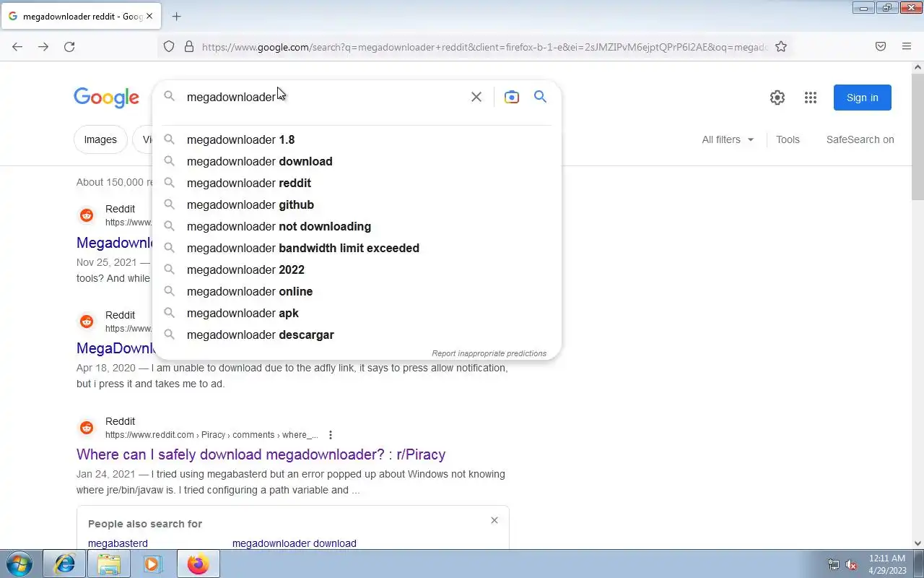Switch to the Images results tab
Viewport: 924px width, 578px height.
pyautogui.click(x=100, y=139)
